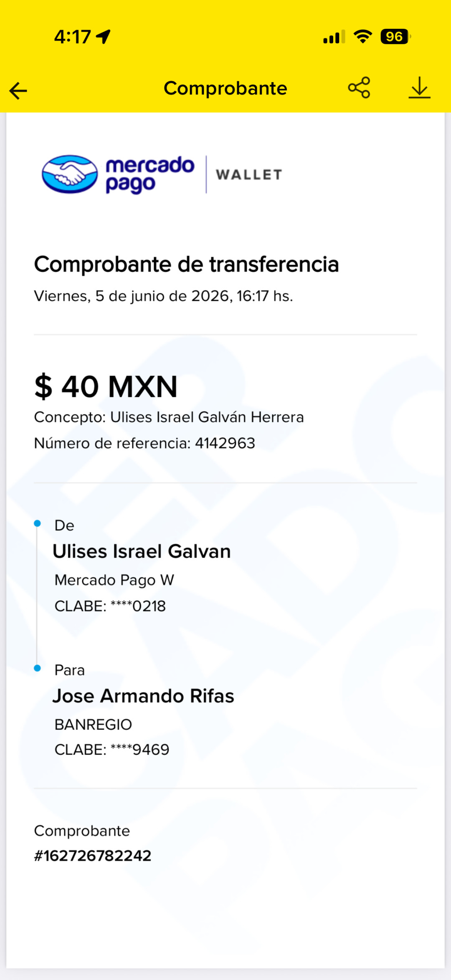
Task: Select reference number 4142963
Action: [225, 443]
